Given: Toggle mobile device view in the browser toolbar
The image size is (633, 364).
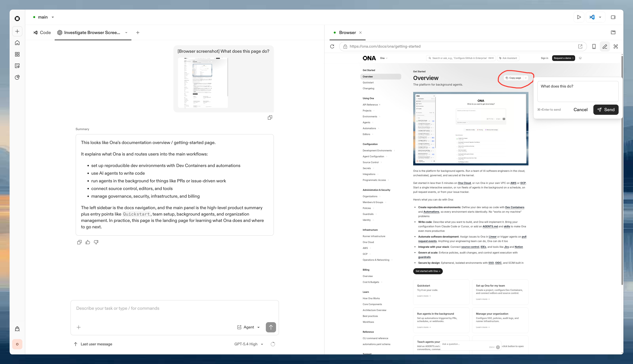Looking at the screenshot, I should tap(594, 46).
